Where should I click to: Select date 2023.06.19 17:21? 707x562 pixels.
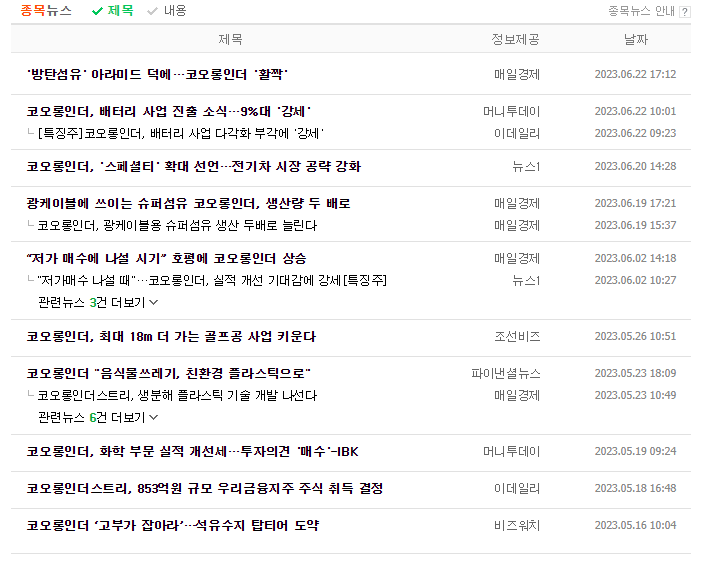pos(635,203)
